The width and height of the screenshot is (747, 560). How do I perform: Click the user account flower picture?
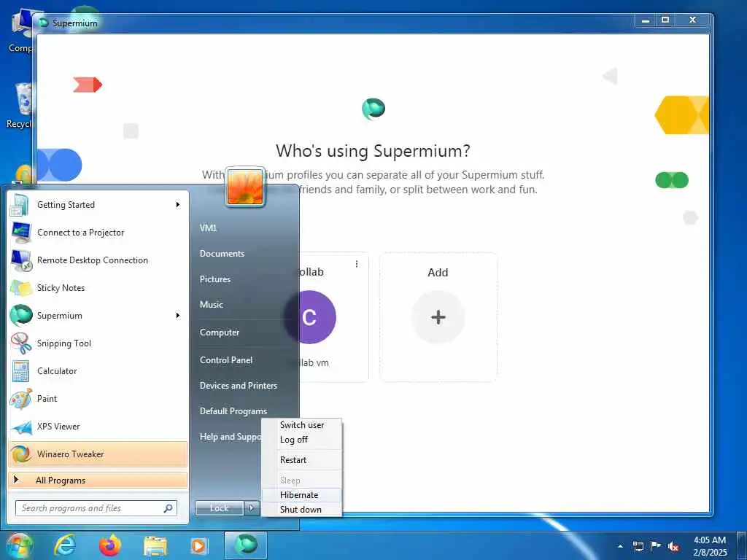point(245,186)
